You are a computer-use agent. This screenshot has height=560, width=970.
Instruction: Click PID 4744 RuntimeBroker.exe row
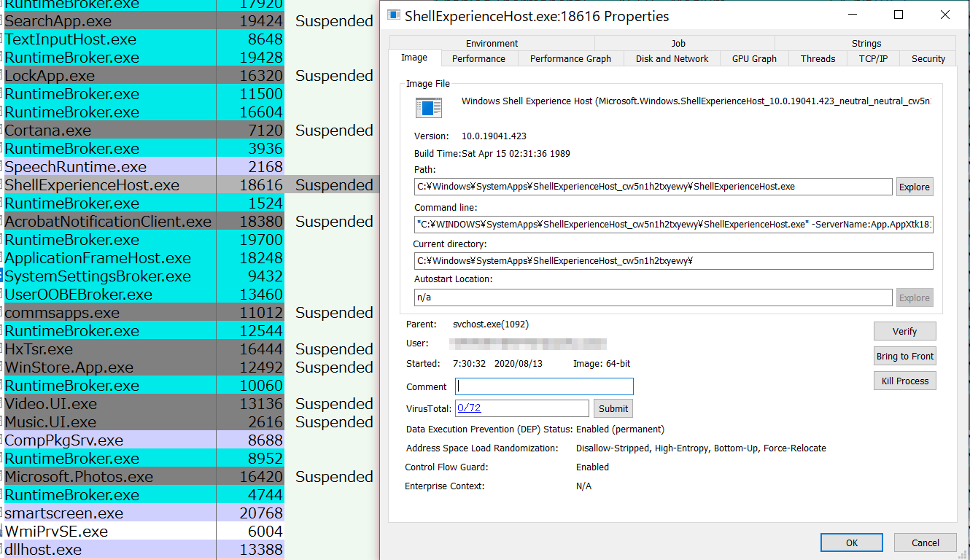(x=144, y=495)
